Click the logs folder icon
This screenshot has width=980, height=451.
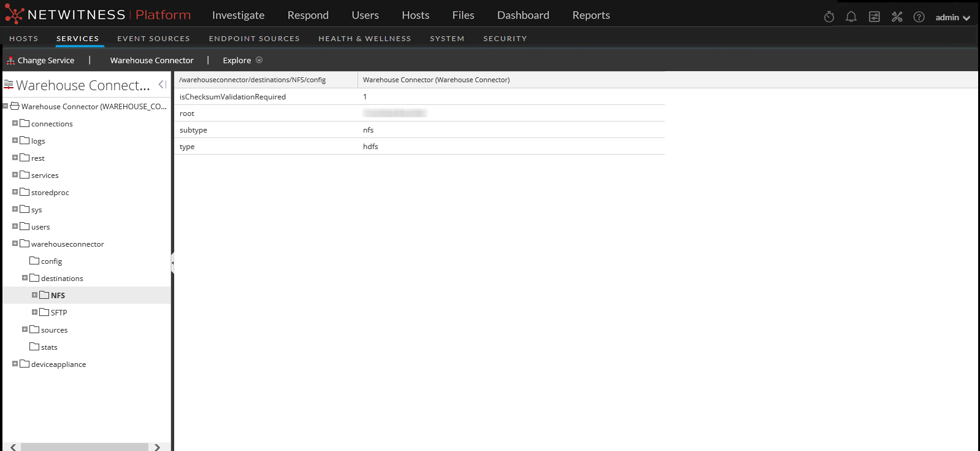point(25,141)
